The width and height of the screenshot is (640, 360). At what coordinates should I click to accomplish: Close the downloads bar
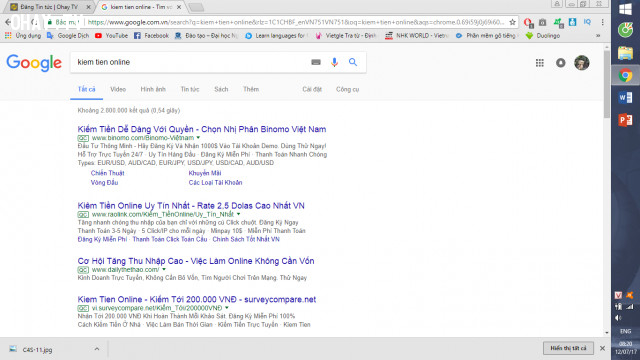pos(602,348)
